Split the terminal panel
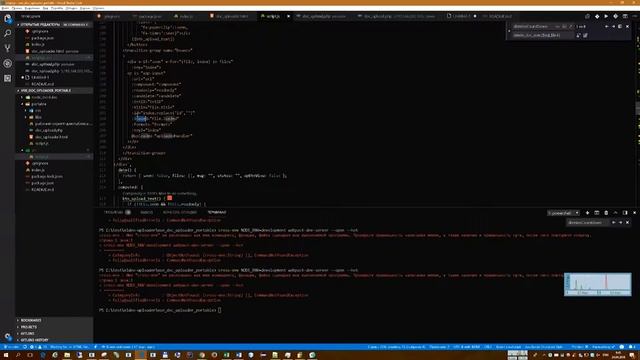The height and width of the screenshot is (360, 640). pyautogui.click(x=597, y=213)
